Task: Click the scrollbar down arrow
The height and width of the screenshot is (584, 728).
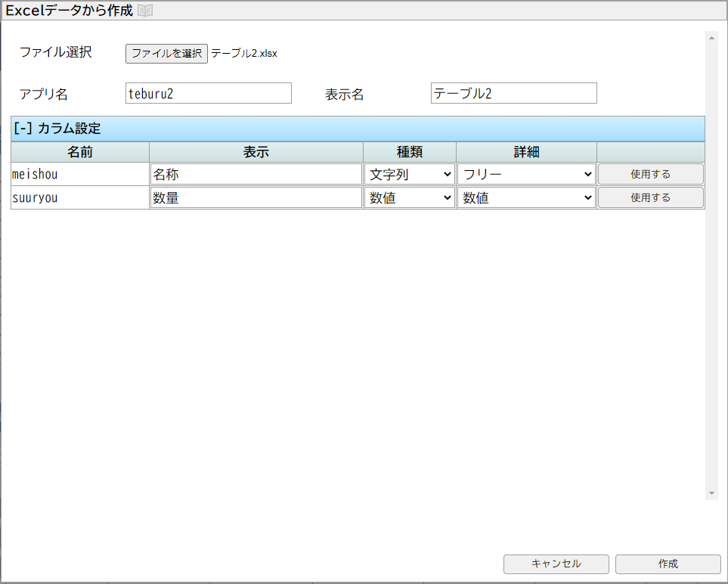Action: point(711,493)
